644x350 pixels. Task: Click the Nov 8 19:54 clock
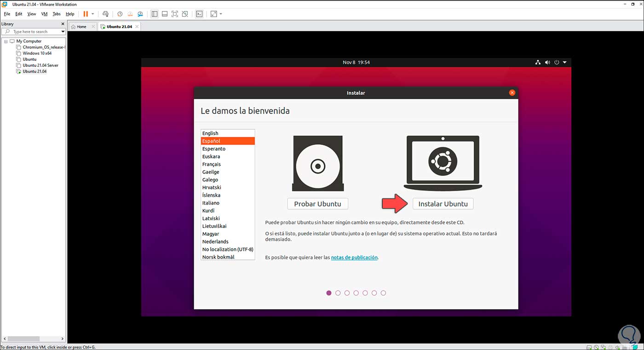(356, 62)
